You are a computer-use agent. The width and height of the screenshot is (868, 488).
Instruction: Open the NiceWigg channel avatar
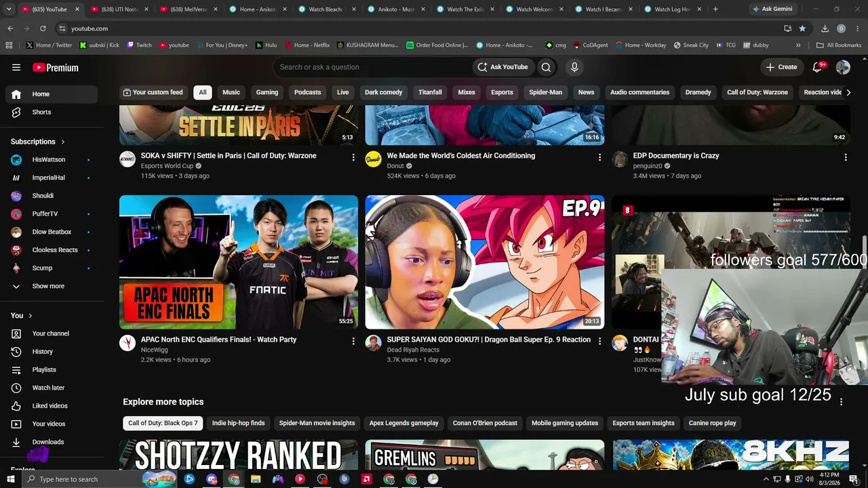click(127, 343)
